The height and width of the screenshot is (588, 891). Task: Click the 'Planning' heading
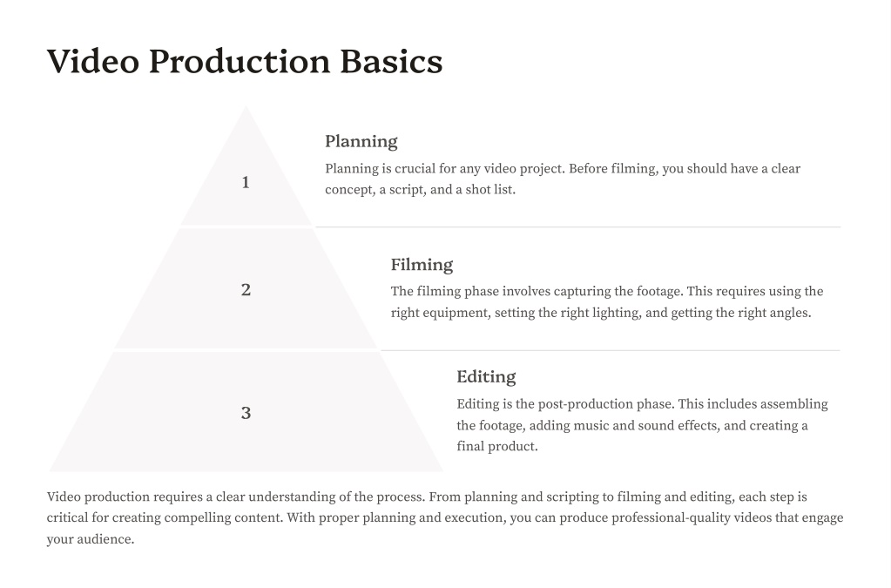(361, 141)
